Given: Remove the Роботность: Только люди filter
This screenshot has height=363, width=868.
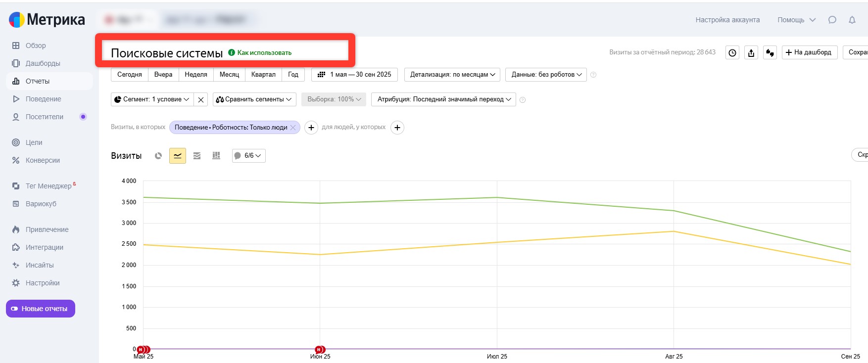Looking at the screenshot, I should click(x=293, y=128).
